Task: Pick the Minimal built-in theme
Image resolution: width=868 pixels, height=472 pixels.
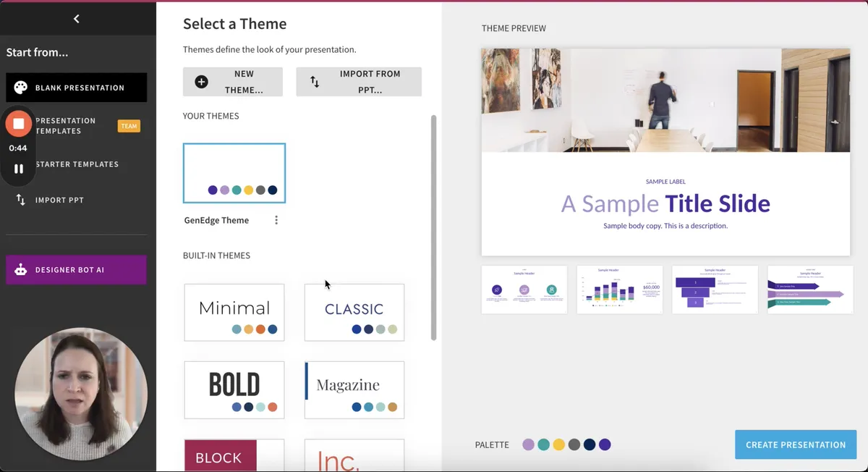Action: tap(234, 312)
